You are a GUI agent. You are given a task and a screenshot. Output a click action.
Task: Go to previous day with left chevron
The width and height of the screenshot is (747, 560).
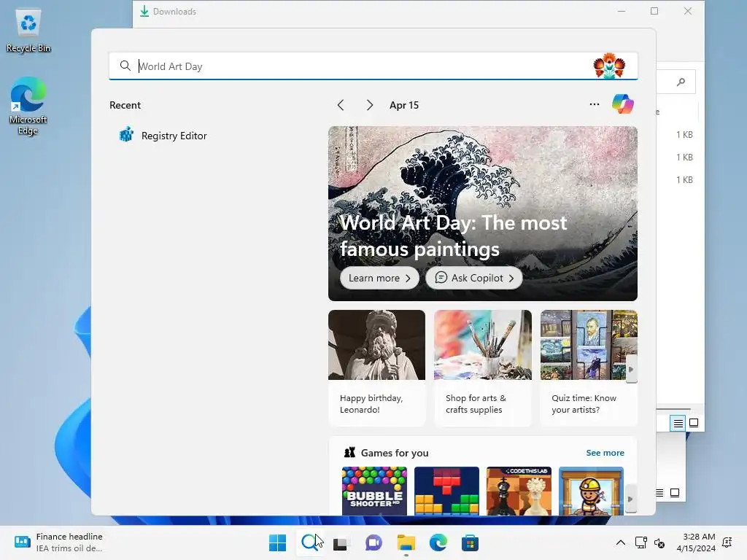point(341,105)
